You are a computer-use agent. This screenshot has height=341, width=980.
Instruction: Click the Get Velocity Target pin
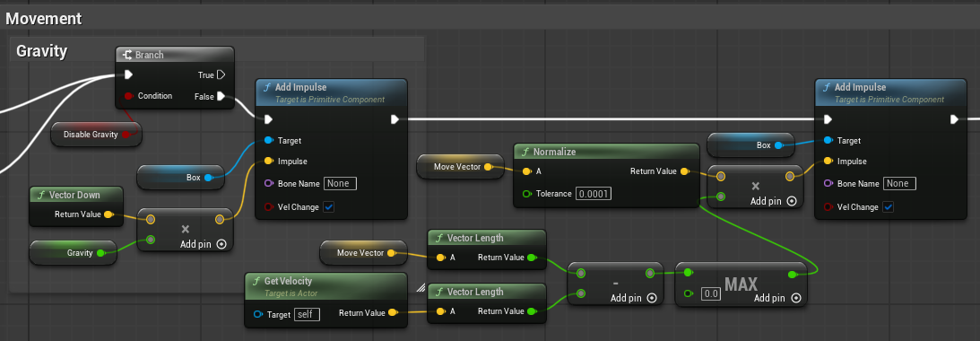pos(258,314)
